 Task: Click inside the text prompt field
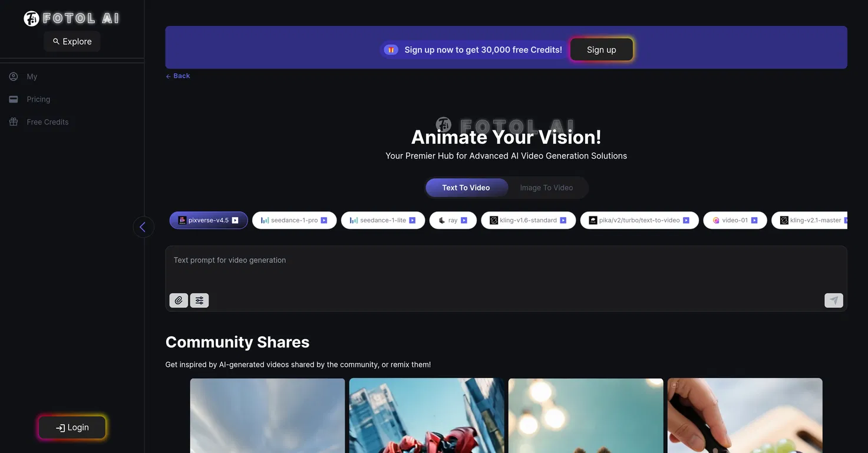click(506, 268)
